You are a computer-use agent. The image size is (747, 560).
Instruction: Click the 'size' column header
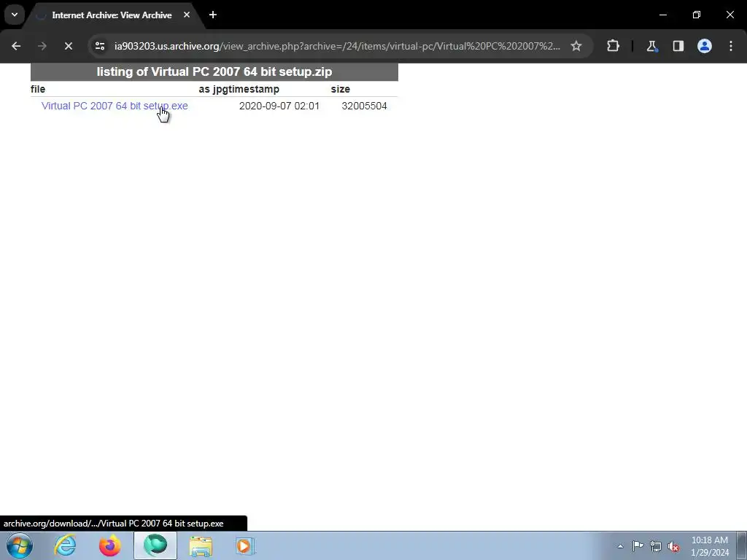point(341,89)
